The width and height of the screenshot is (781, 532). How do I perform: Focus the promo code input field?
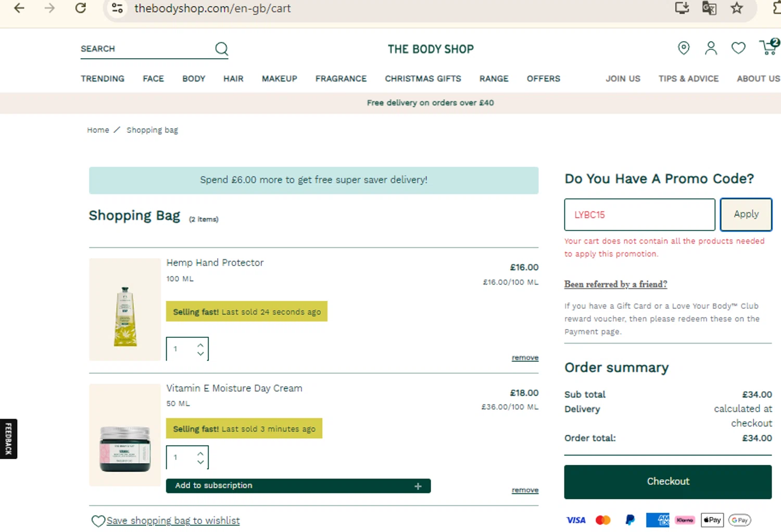tap(639, 214)
